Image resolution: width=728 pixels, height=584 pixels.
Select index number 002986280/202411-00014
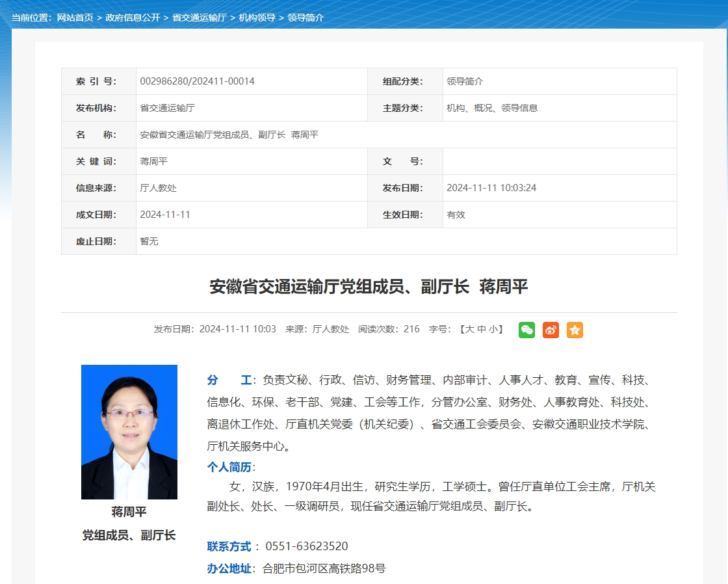coord(198,81)
